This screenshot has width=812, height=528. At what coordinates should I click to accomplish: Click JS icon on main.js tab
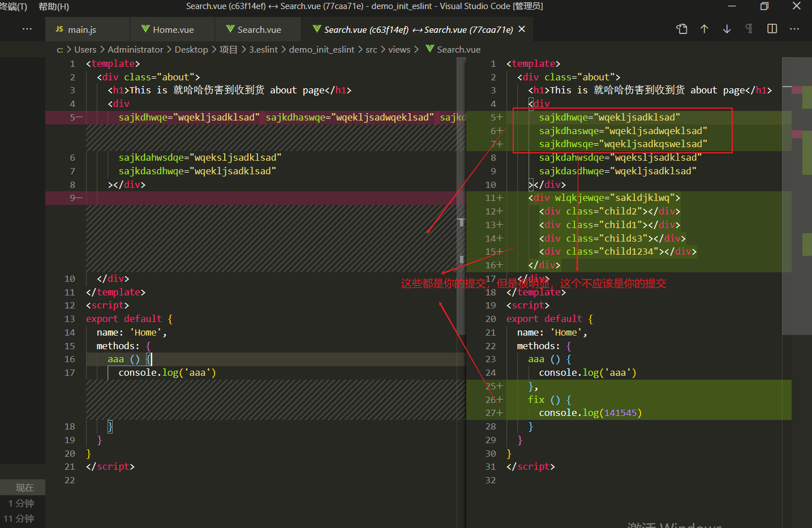(59, 29)
